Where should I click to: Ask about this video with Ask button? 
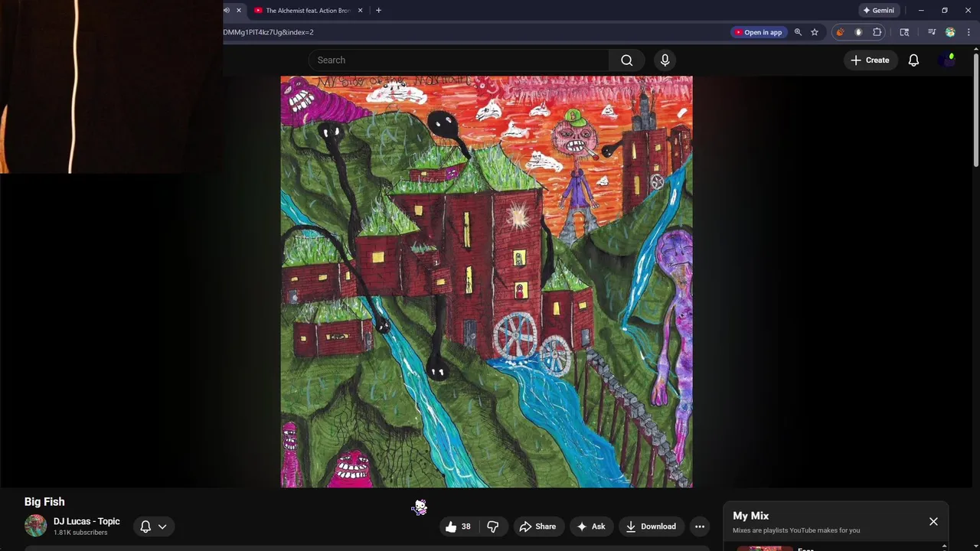(591, 527)
